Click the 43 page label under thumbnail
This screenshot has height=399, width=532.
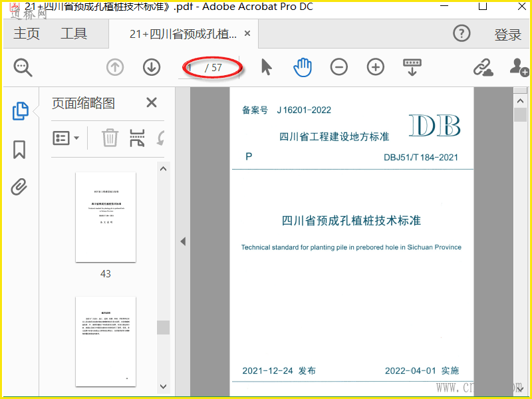106,274
